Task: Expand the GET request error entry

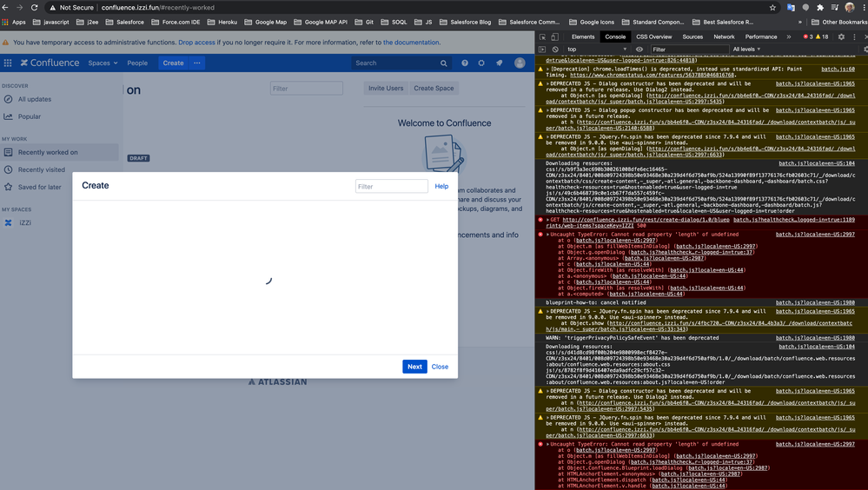Action: click(548, 220)
